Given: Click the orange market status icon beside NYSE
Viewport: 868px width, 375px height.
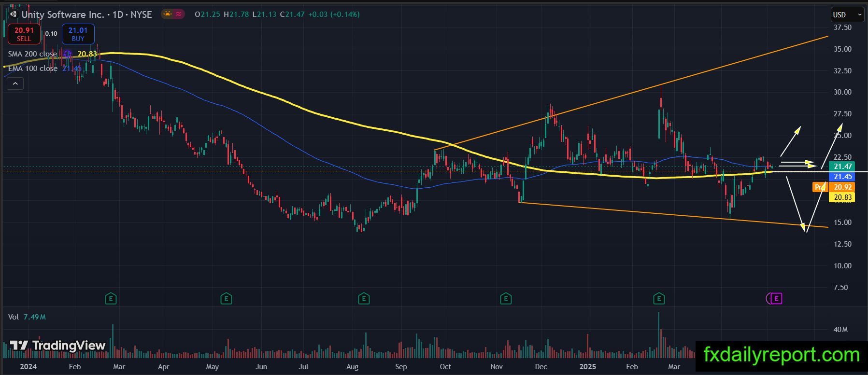Looking at the screenshot, I should tap(167, 14).
